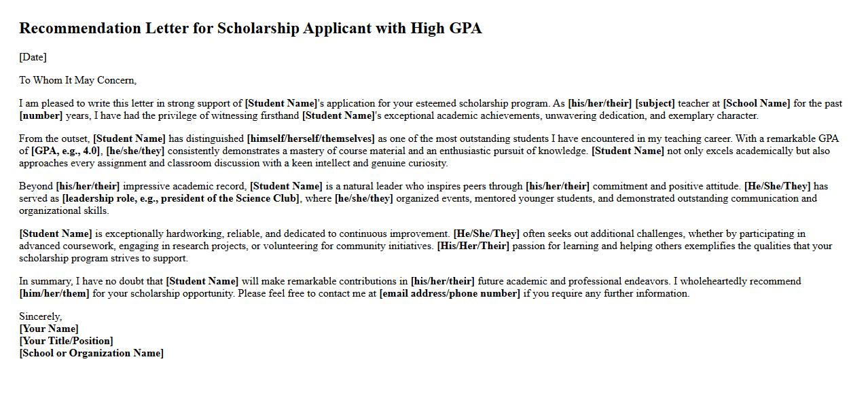Image resolution: width=868 pixels, height=408 pixels.
Task: Click the [leadership role] Science Club placeholder
Action: coord(180,198)
